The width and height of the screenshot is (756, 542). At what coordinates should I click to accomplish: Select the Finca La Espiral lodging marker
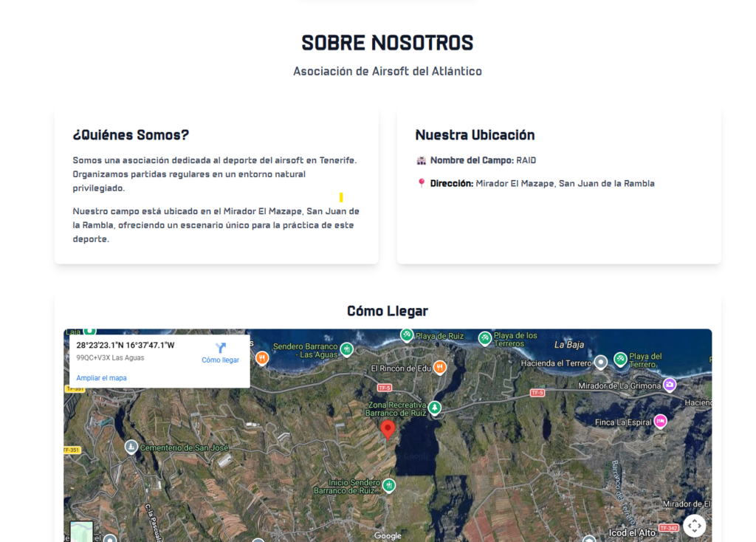pyautogui.click(x=660, y=422)
